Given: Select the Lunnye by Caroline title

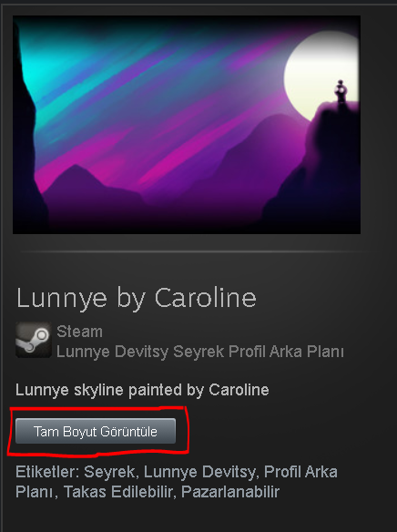Looking at the screenshot, I should [137, 299].
